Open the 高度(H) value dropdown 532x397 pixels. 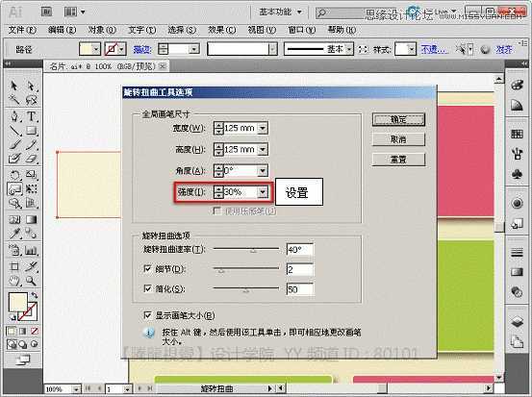click(x=263, y=149)
